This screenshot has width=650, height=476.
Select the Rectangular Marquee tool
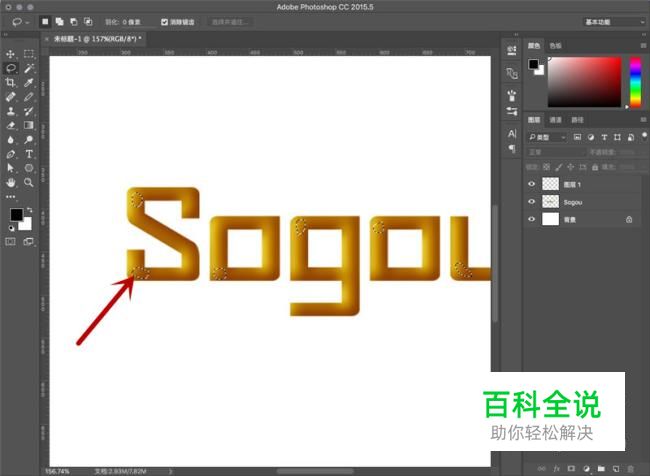(x=29, y=54)
